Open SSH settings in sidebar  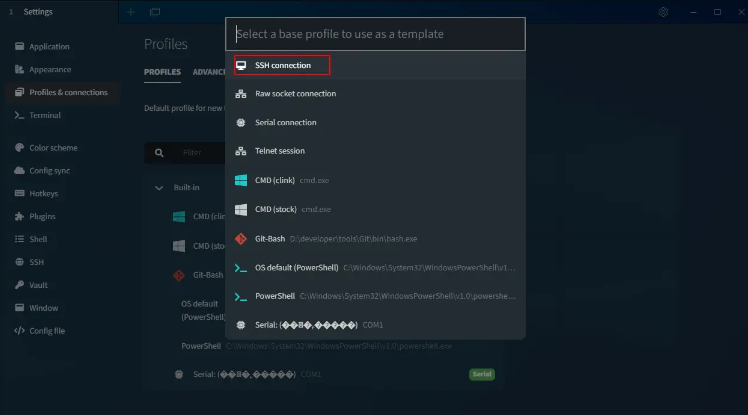(62, 262)
